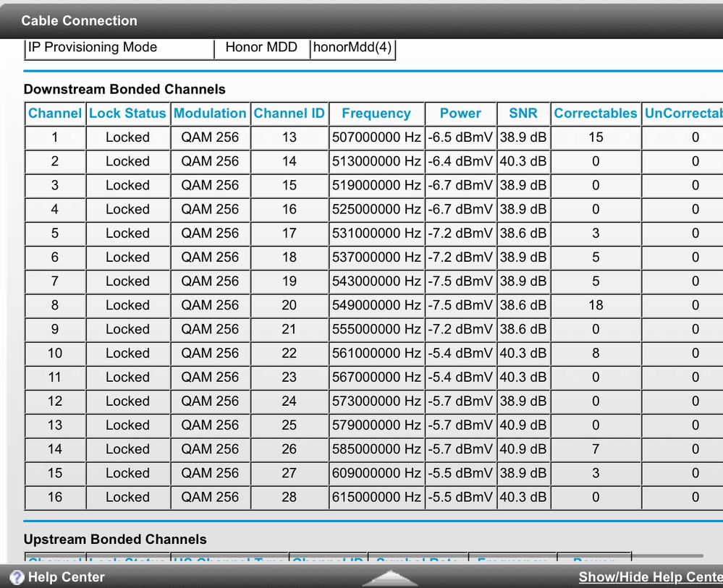Select the Correctables column header
The image size is (723, 588).
coord(595,114)
